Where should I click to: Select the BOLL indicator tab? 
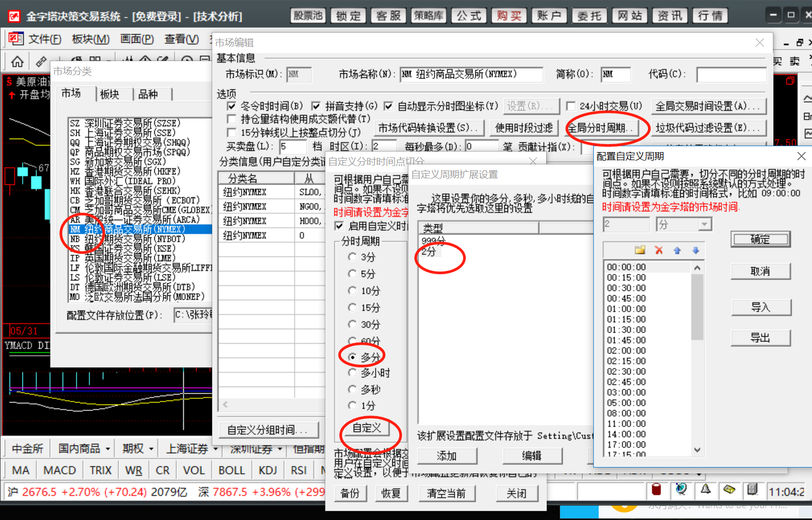pyautogui.click(x=232, y=470)
